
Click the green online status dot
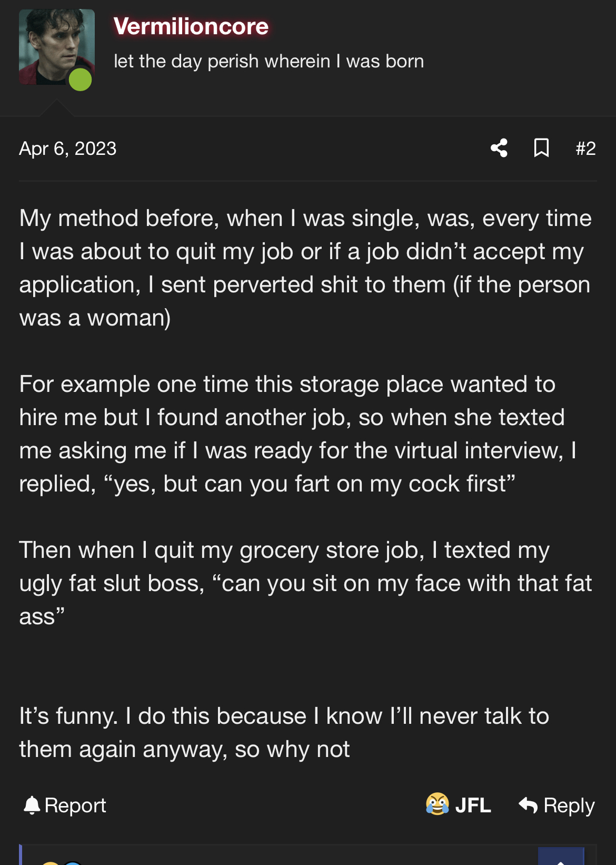(x=81, y=80)
